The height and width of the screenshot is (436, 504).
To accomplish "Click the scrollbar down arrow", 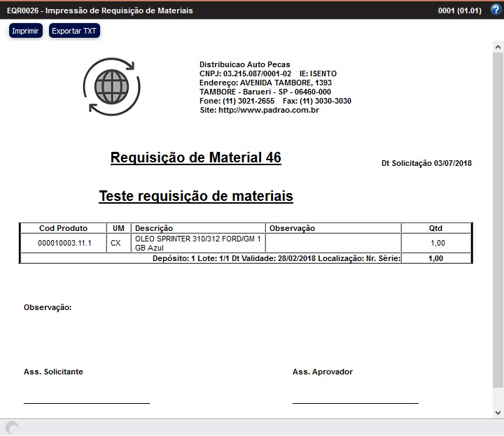I will (498, 412).
